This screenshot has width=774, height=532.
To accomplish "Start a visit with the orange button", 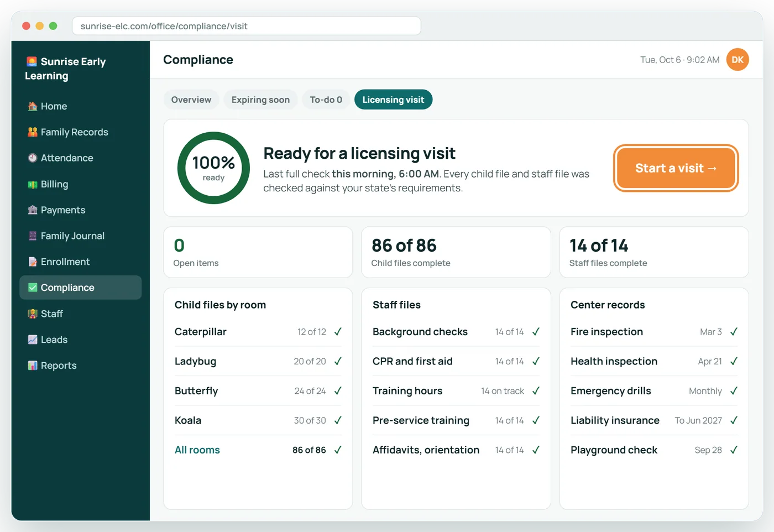I will pos(676,168).
